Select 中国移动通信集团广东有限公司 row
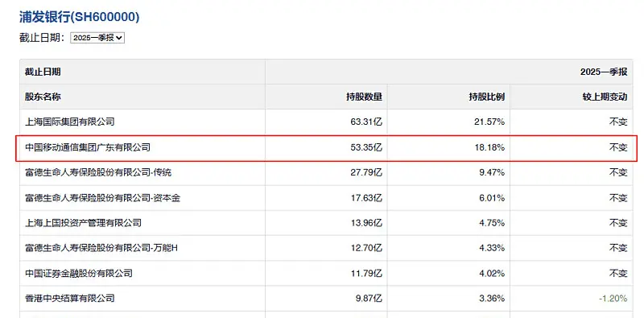The image size is (644, 318). 326,147
